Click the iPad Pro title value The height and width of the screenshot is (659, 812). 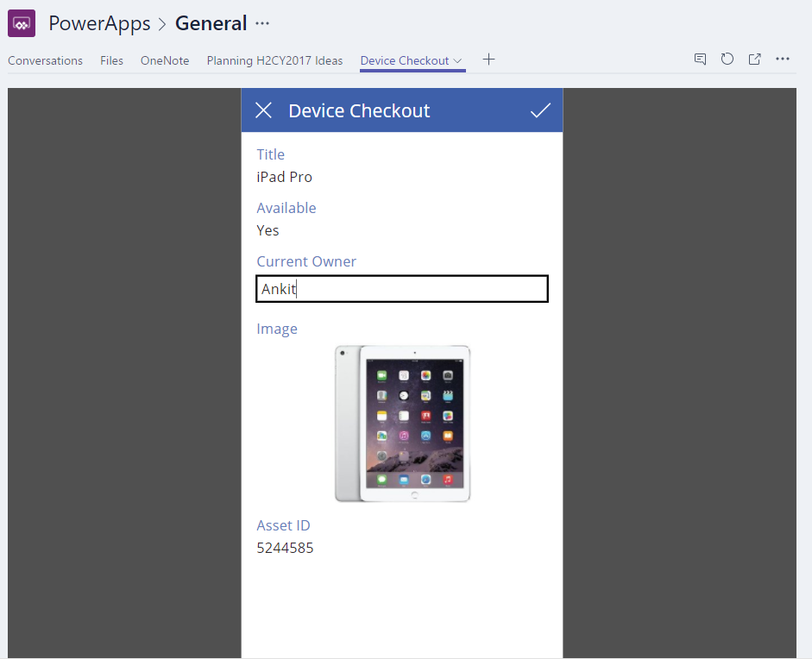(x=284, y=177)
